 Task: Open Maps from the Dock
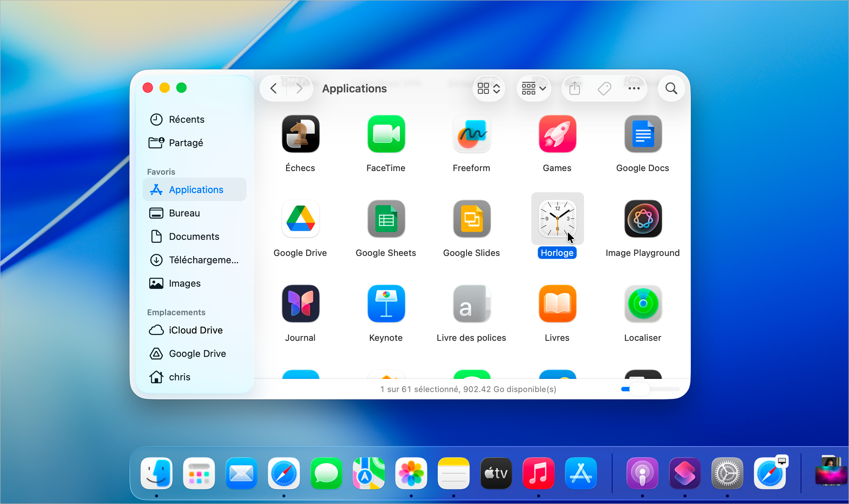tap(369, 473)
